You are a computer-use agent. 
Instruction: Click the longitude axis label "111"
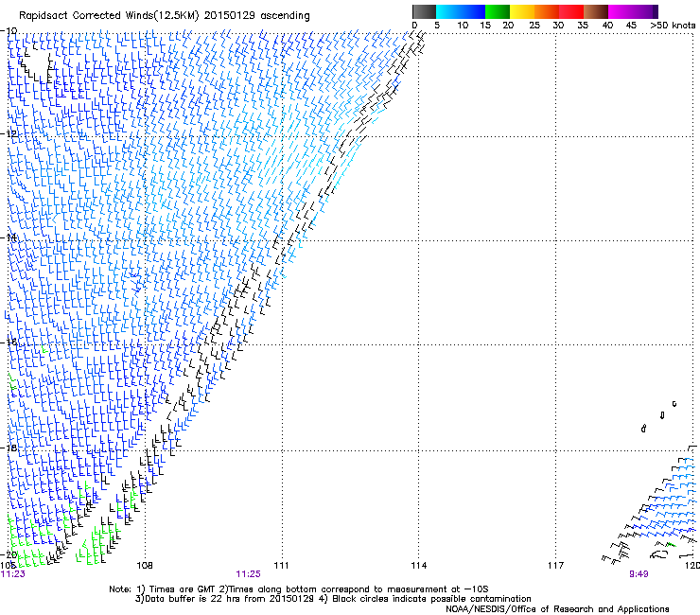281,566
